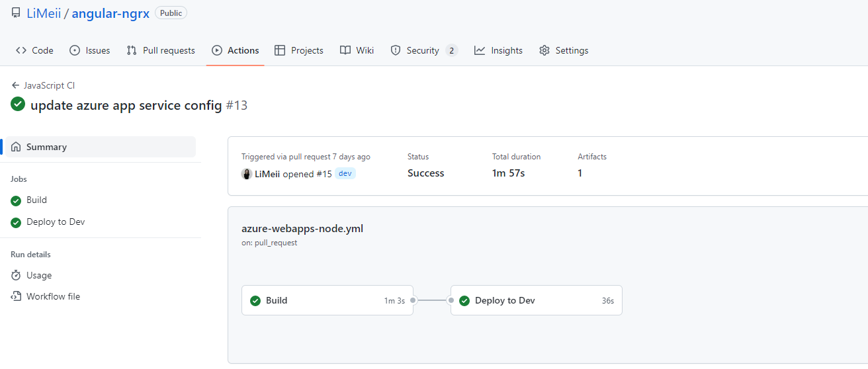Click the green success check by run title

click(18, 104)
